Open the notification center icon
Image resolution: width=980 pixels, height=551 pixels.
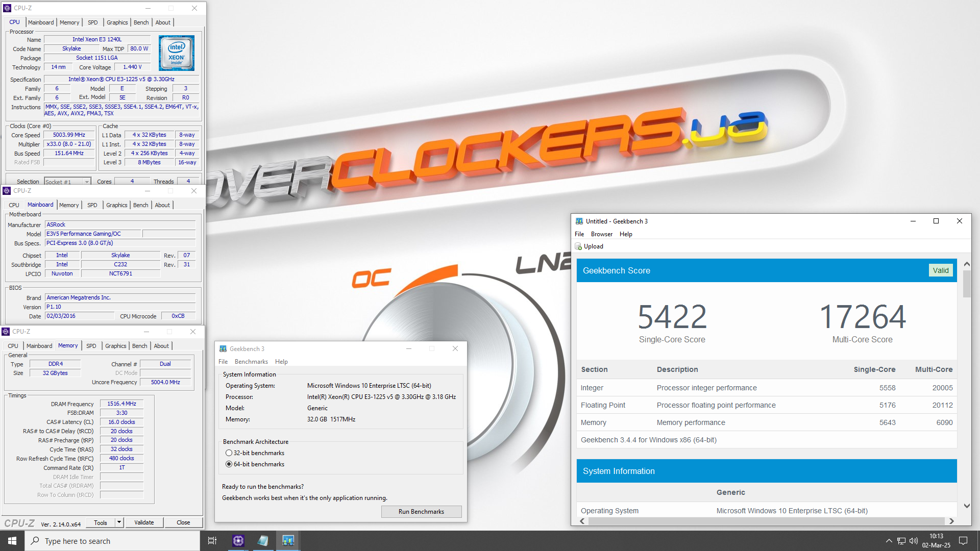[963, 541]
